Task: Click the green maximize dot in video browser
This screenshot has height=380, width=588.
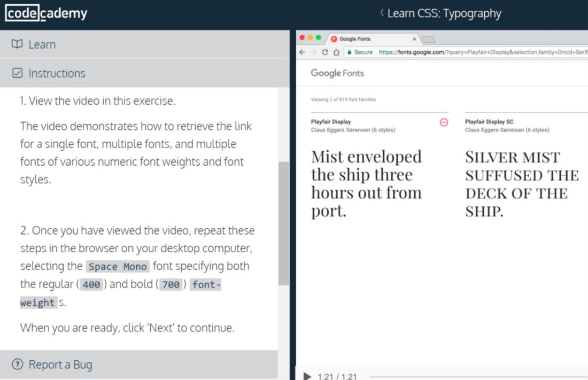Action: (319, 37)
